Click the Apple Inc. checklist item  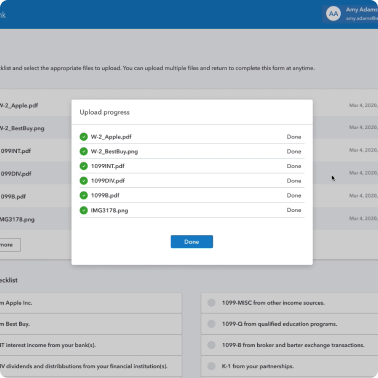[x=91, y=303]
